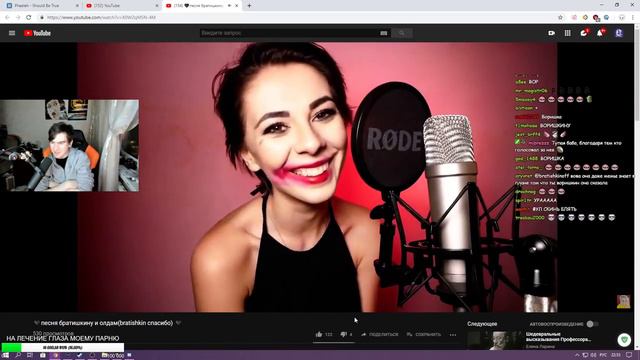The image size is (640, 360).
Task: Open the YouTube hamburger guide menu
Action: pyautogui.click(x=12, y=33)
